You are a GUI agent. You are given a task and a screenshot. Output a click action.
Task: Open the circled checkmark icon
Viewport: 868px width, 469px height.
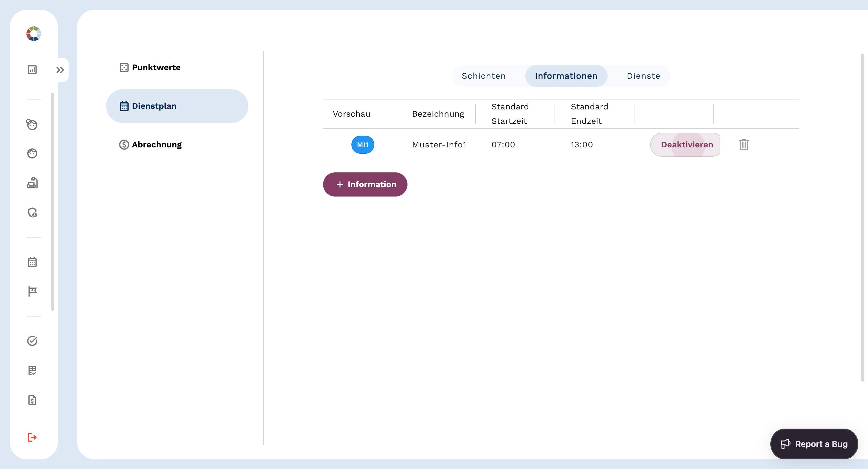(32, 341)
